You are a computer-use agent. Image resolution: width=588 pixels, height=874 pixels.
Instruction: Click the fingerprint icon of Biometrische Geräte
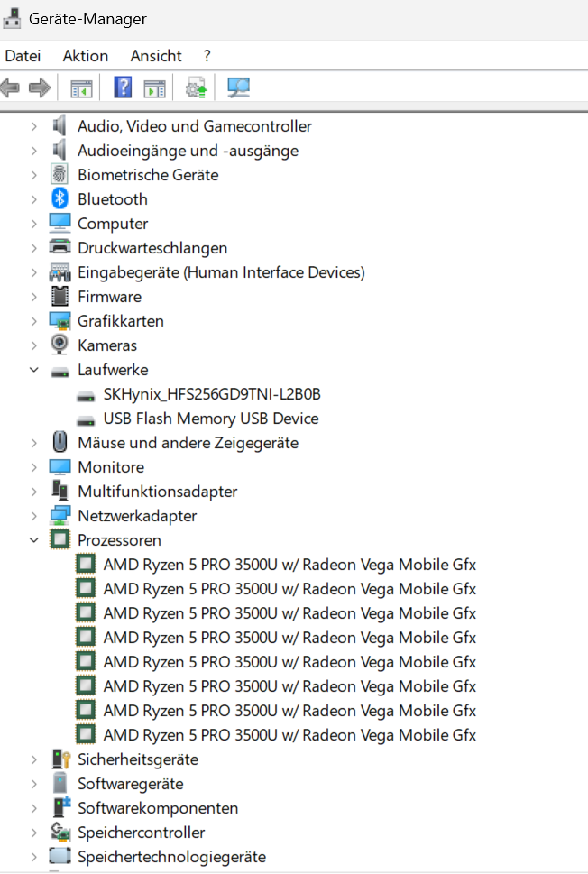pyautogui.click(x=60, y=174)
